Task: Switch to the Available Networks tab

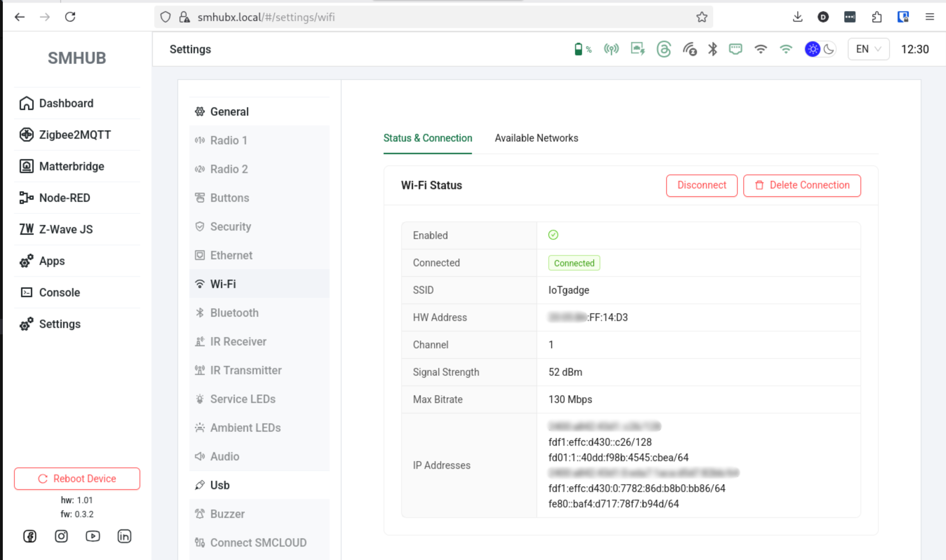Action: click(536, 138)
